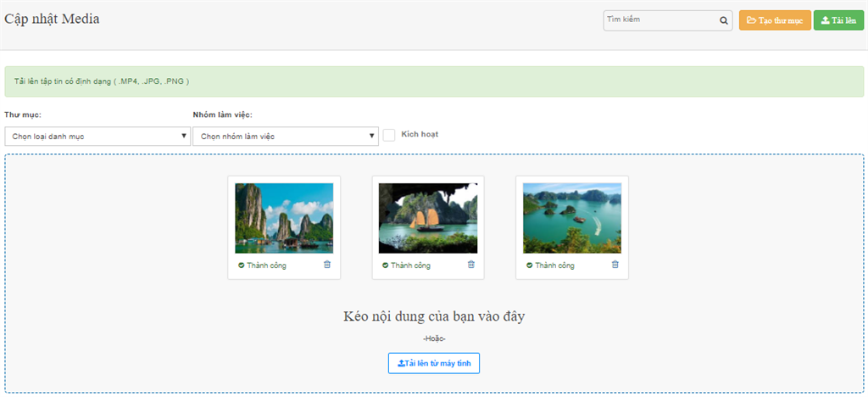Click the green Tải lên button
Screen dimensions: 868x397
pyautogui.click(x=838, y=20)
